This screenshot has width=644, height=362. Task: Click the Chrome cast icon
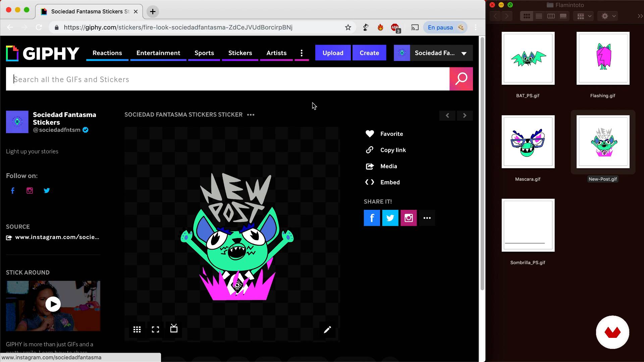[415, 27]
